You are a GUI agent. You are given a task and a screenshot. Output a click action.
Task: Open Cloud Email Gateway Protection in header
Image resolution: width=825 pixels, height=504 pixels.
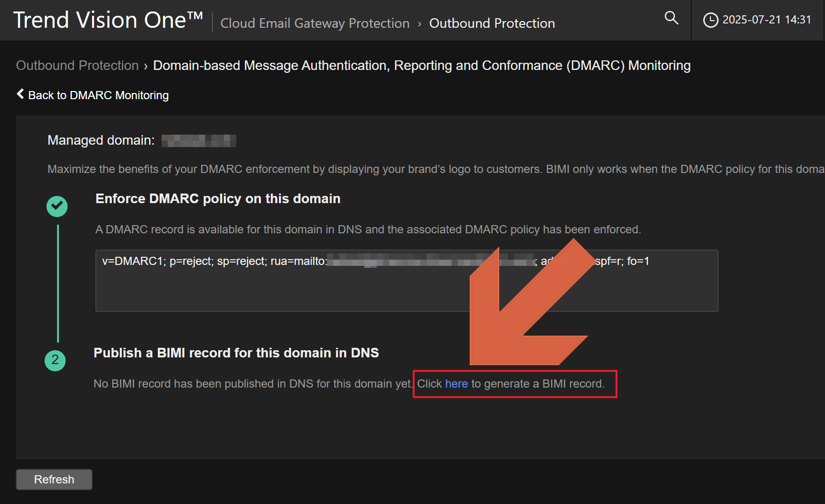[x=314, y=23]
